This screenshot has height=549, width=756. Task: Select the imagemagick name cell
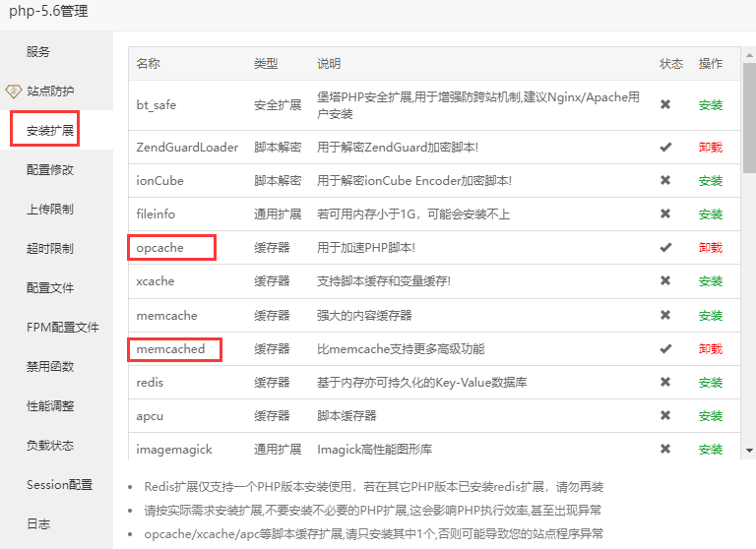point(174,450)
